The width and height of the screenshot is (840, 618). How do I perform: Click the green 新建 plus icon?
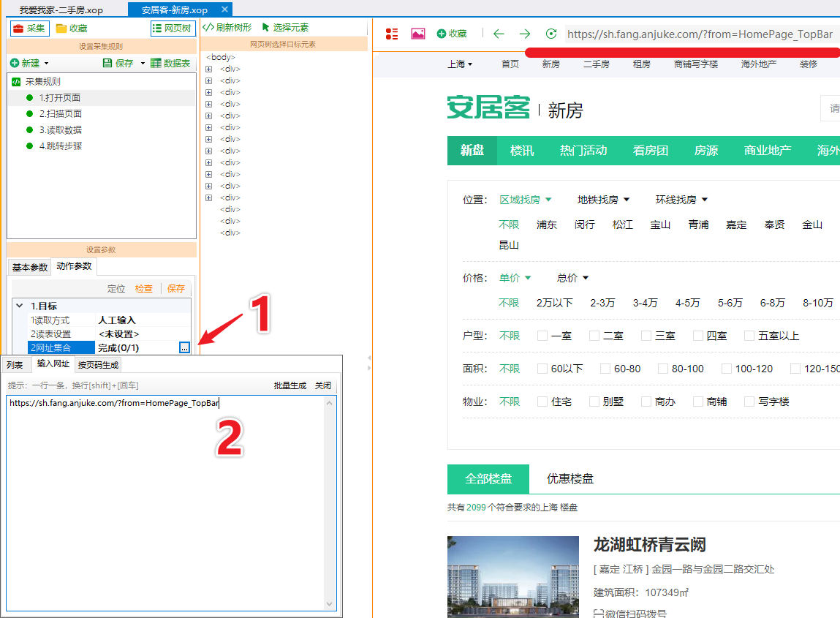[x=15, y=63]
